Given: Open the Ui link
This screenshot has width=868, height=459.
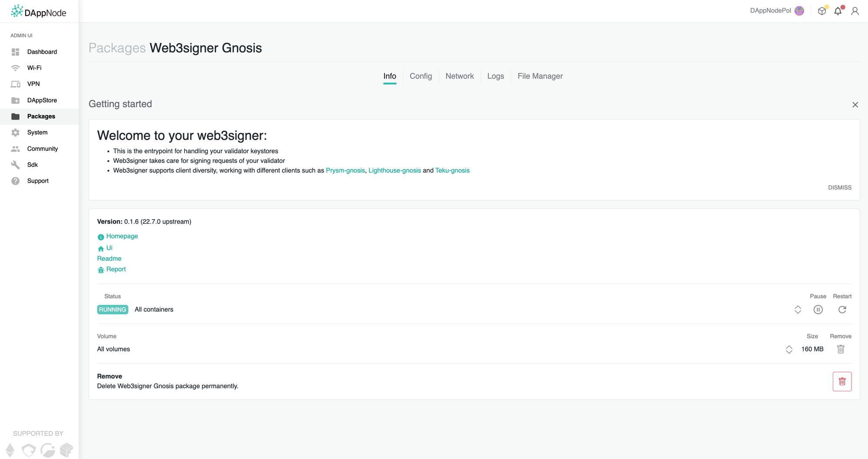Looking at the screenshot, I should (x=109, y=248).
